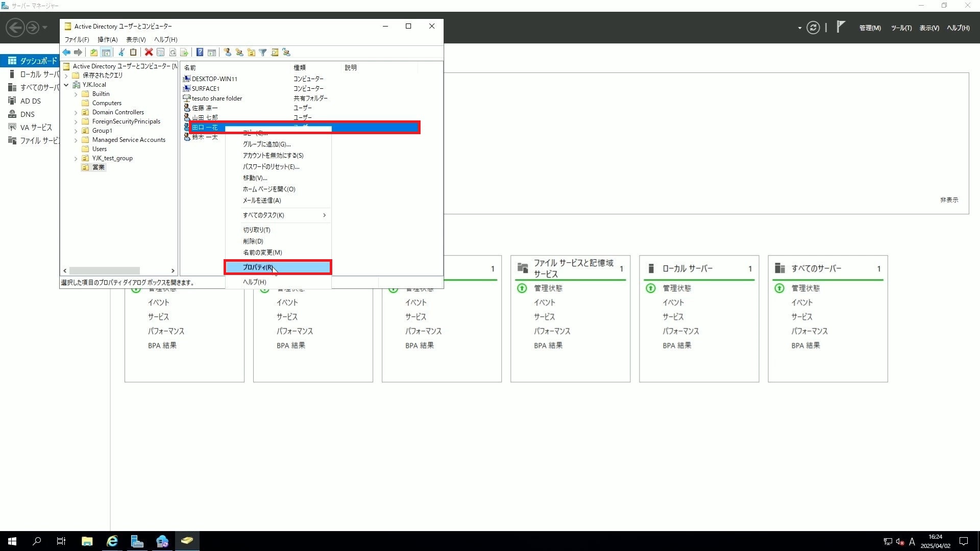Go up one level via folder icon
Screen dimensions: 980x551
pos(94,53)
